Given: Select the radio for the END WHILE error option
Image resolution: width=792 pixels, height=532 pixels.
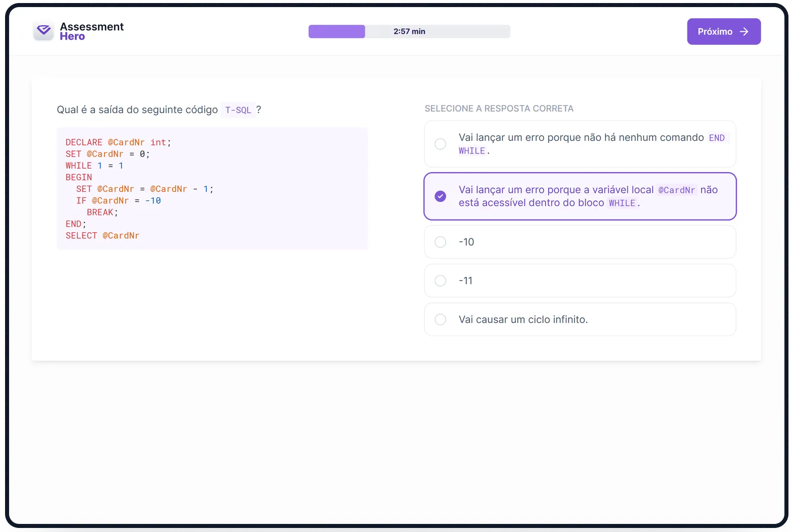Looking at the screenshot, I should [440, 144].
